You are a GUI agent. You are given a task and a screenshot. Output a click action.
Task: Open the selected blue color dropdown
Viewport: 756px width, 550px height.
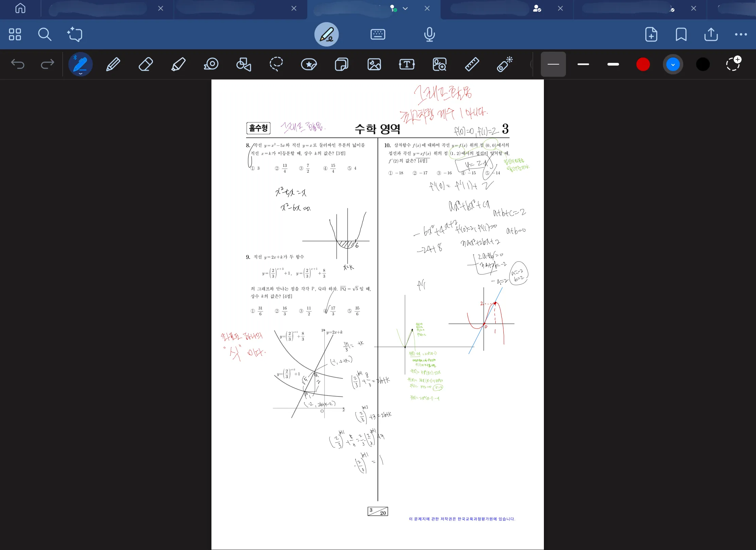click(673, 64)
